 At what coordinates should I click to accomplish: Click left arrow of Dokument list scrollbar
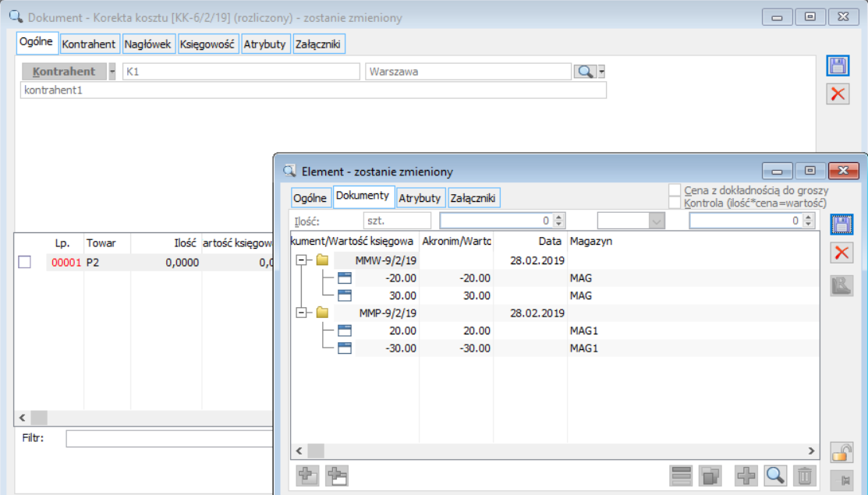(x=22, y=418)
